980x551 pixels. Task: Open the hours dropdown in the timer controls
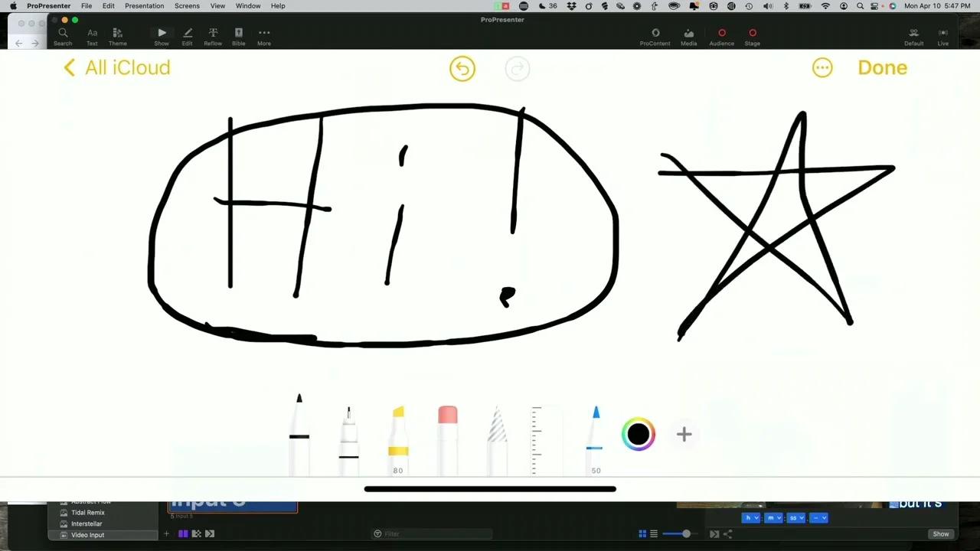click(751, 517)
